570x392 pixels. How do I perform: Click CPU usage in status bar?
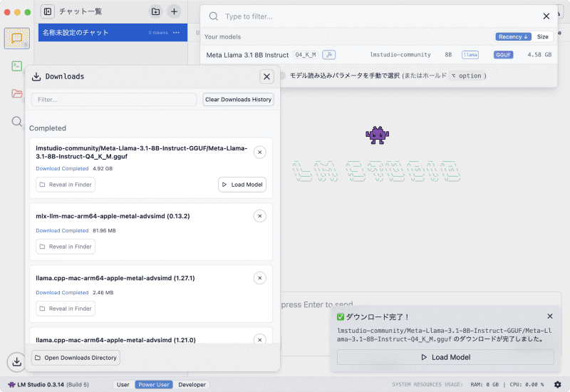pyautogui.click(x=527, y=384)
